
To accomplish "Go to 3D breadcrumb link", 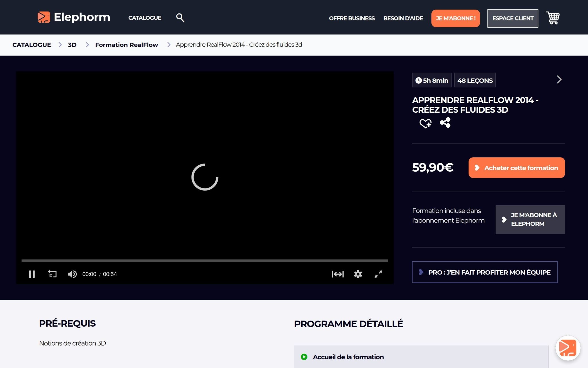I will point(72,45).
